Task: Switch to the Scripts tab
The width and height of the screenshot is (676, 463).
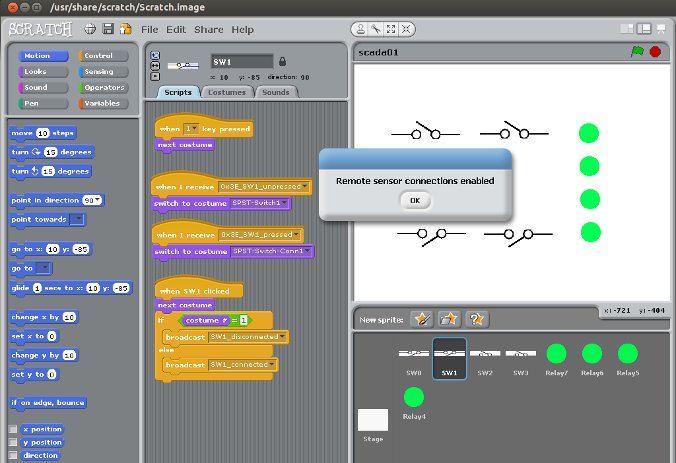Action: click(x=178, y=92)
